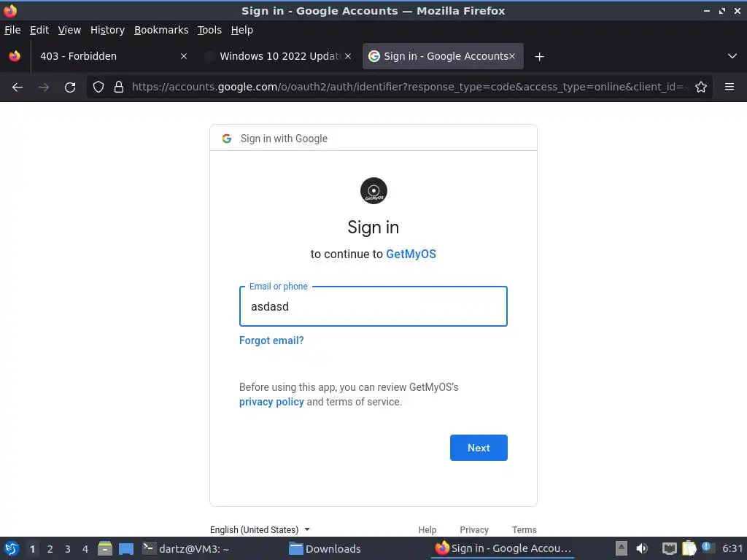The width and height of the screenshot is (747, 560).
Task: Click the Google G logo
Action: click(227, 139)
